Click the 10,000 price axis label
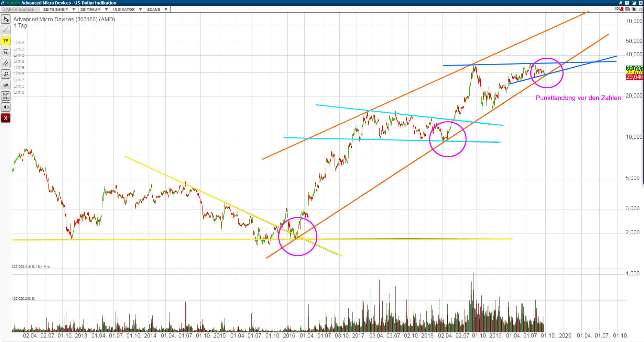This screenshot has width=644, height=342. pyautogui.click(x=634, y=137)
